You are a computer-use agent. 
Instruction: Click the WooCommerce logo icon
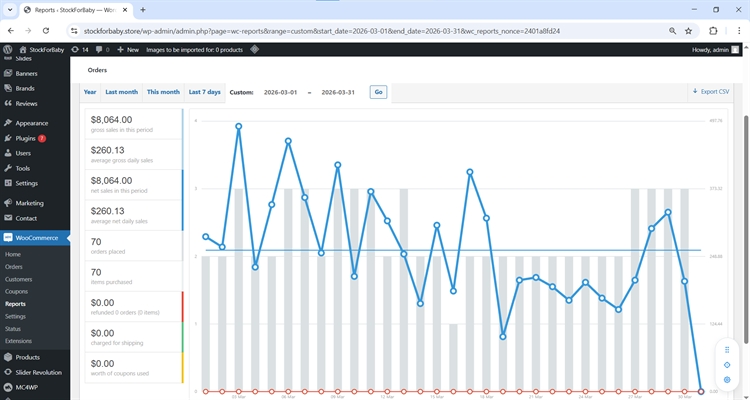7,238
